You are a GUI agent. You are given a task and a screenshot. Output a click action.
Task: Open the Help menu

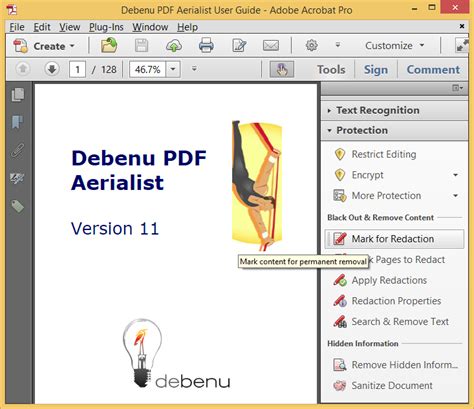187,27
